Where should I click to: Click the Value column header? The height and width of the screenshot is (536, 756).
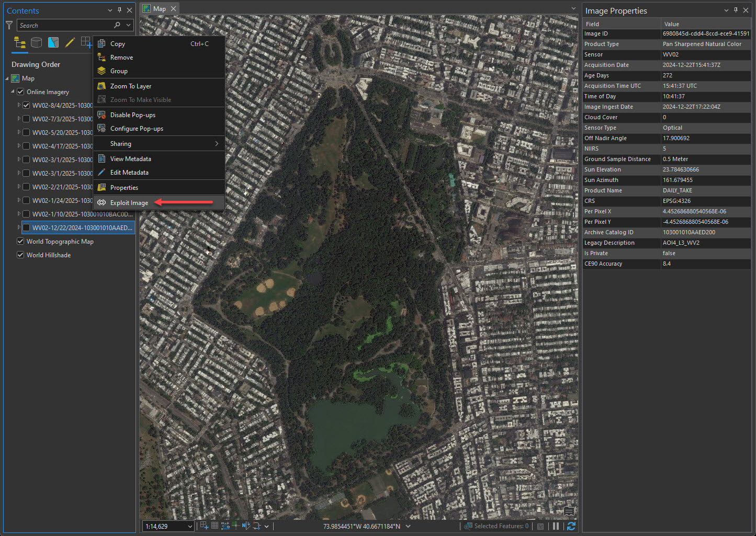(706, 24)
